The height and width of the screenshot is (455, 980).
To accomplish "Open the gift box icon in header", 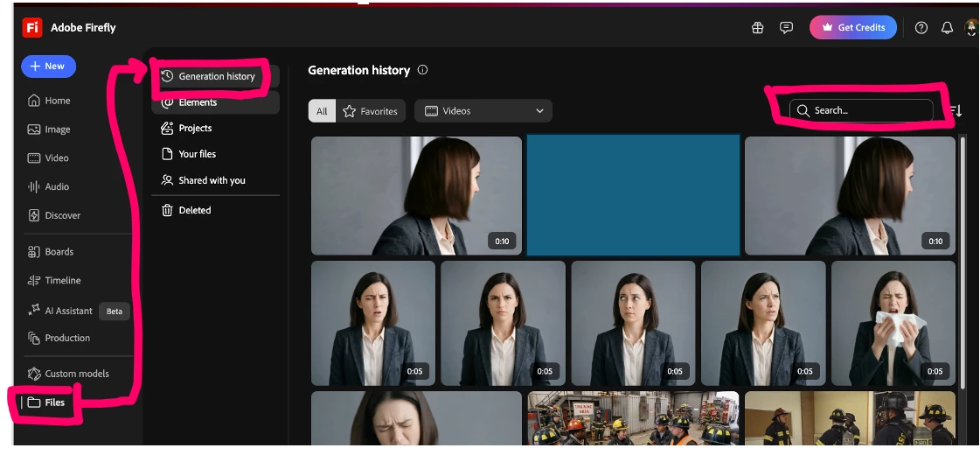I will (757, 27).
